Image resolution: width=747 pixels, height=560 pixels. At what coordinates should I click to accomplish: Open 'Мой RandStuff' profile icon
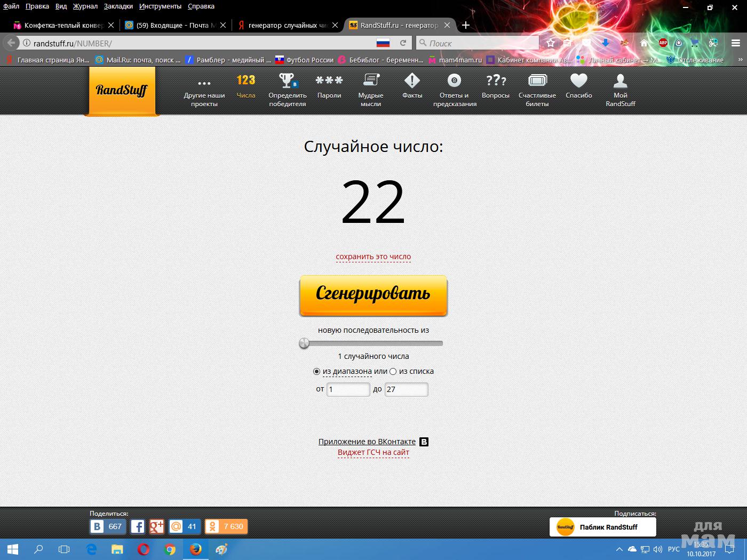point(620,81)
